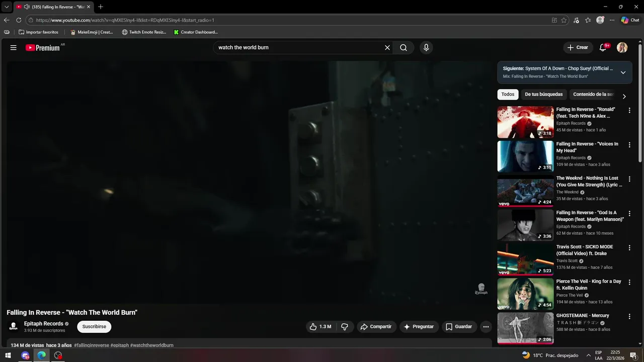
Task: Open "King for a Day" video title
Action: point(589,285)
